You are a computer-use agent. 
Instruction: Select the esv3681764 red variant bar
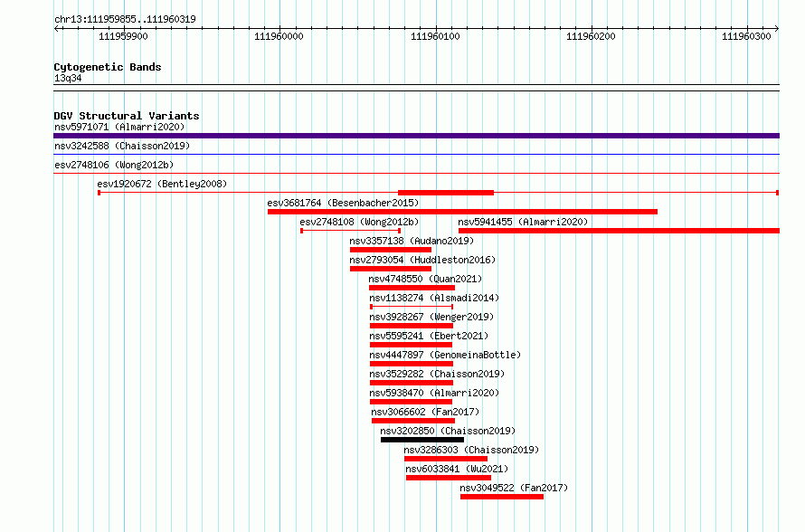pyautogui.click(x=462, y=212)
